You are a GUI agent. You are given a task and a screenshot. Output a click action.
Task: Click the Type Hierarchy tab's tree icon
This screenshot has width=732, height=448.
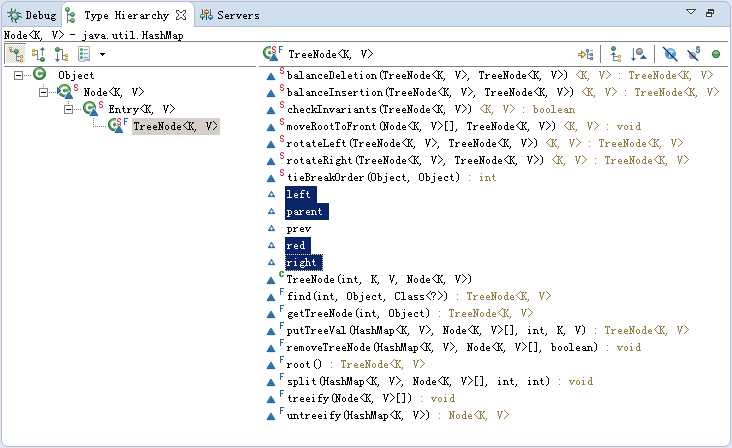click(x=71, y=15)
